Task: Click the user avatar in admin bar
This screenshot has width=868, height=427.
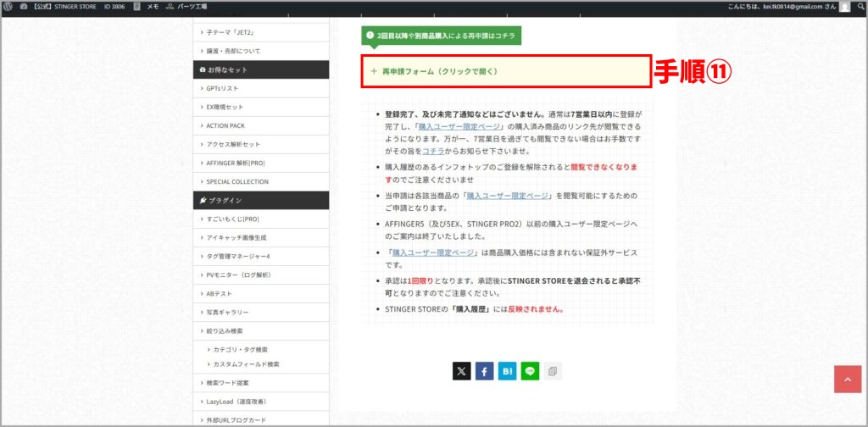Action: click(x=844, y=7)
